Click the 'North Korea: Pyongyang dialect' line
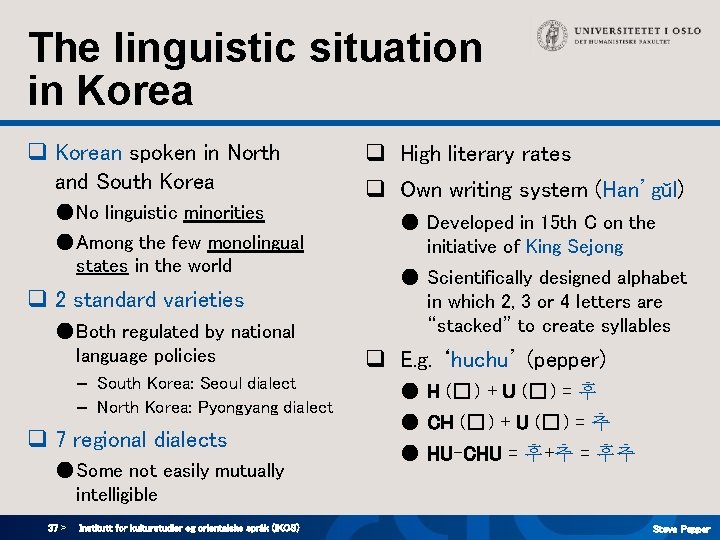 [x=215, y=407]
